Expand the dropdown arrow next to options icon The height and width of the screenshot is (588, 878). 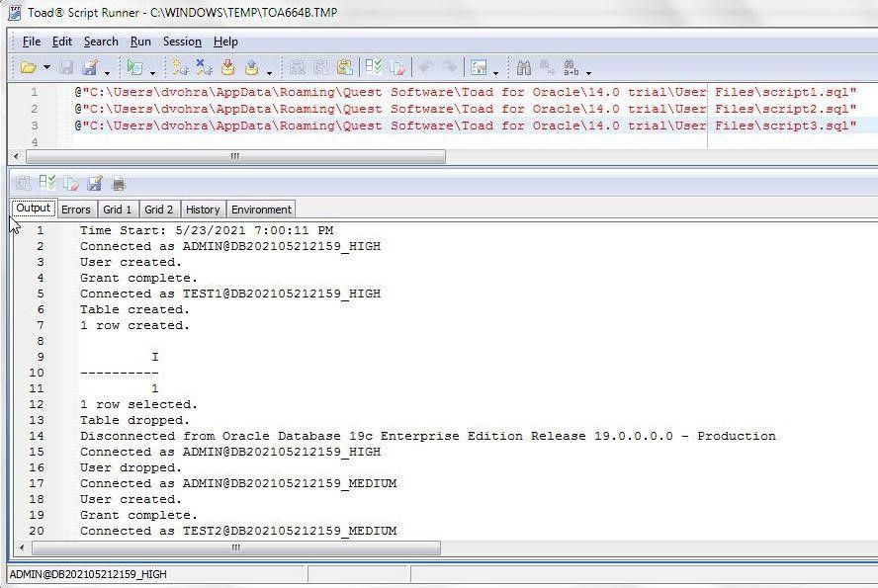(x=495, y=72)
